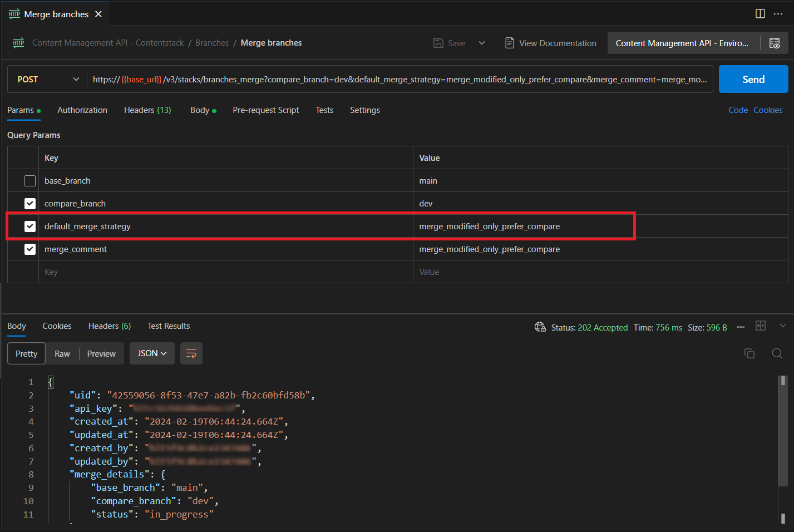Click the value cell containing dev
Screen dimensions: 794x532
[x=600, y=204]
